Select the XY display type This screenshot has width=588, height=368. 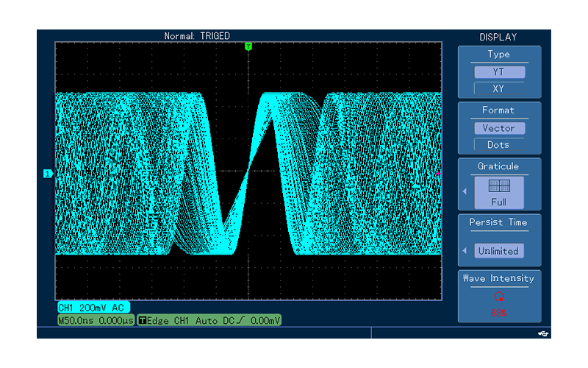point(499,88)
